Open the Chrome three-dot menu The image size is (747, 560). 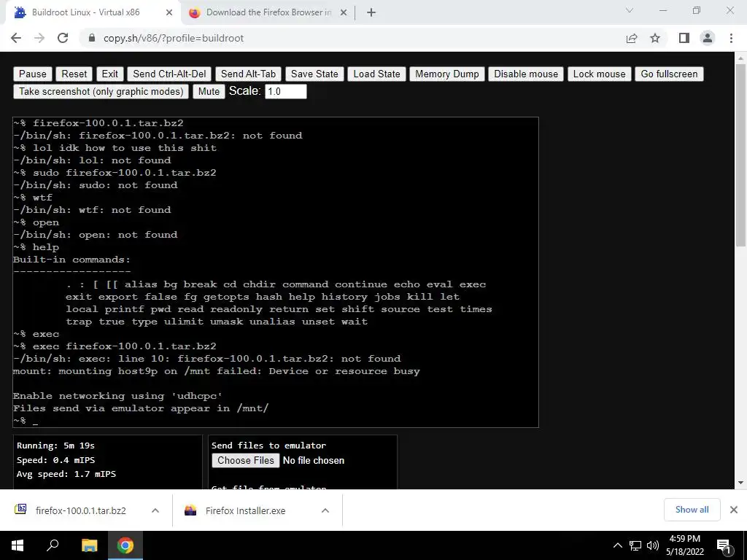tap(731, 38)
